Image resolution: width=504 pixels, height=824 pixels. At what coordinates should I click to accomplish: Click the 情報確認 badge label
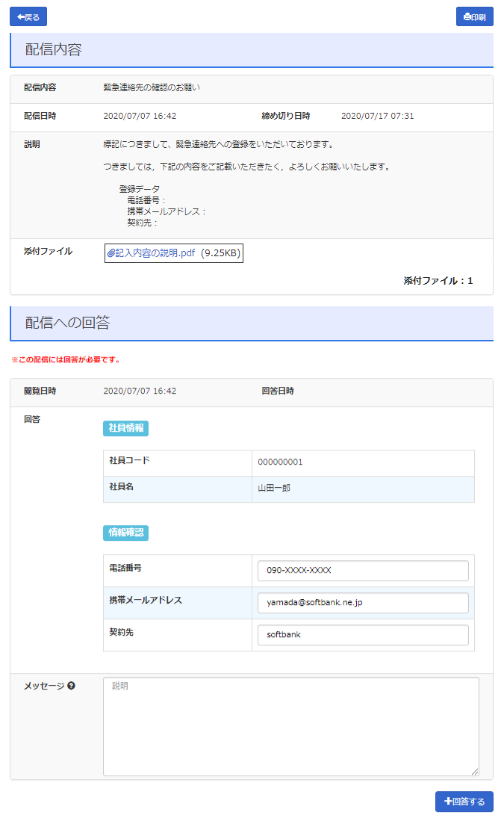click(x=125, y=533)
